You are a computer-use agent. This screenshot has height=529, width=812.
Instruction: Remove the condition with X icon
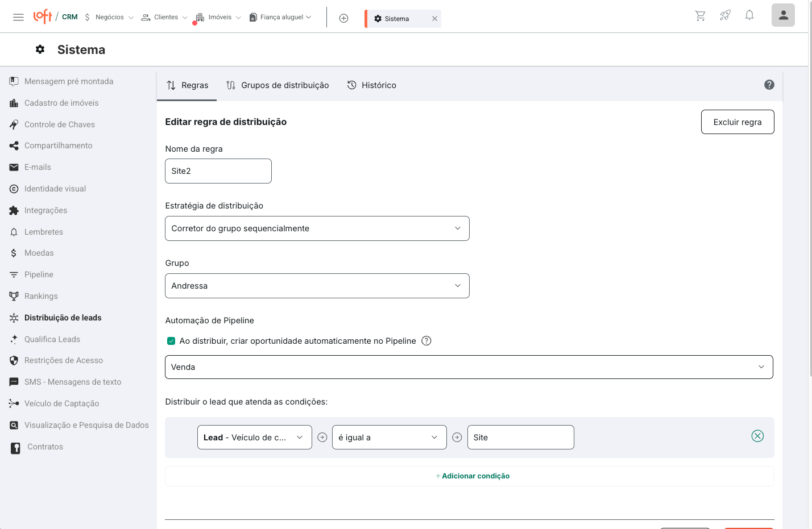coord(757,436)
